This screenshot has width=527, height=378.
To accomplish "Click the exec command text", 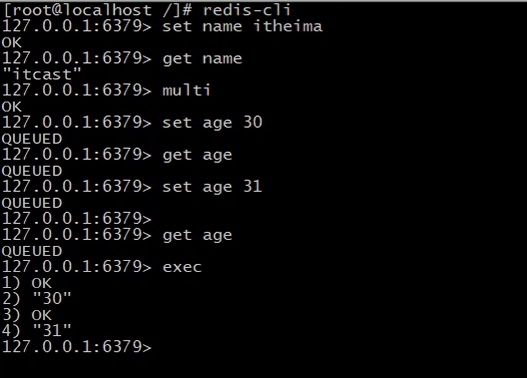I will [x=182, y=267].
